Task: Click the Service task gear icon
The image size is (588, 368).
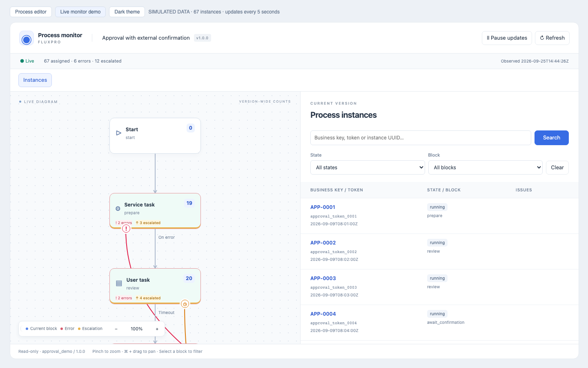Action: [118, 209]
